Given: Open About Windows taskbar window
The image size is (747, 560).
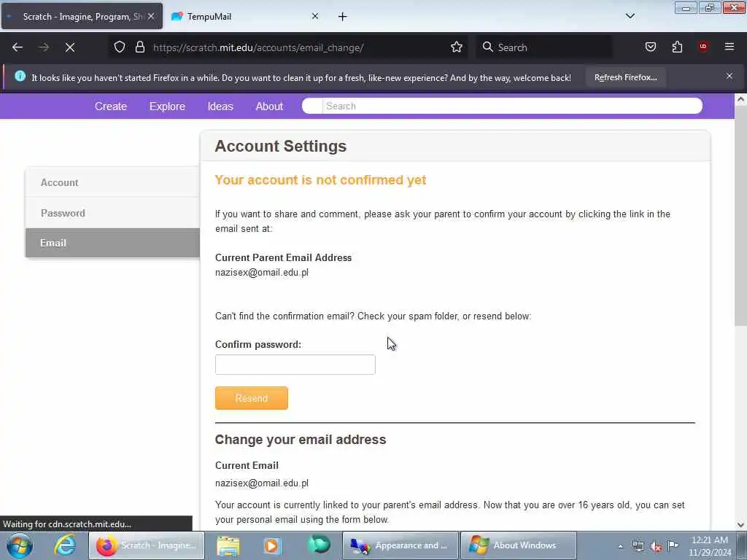Looking at the screenshot, I should click(x=519, y=545).
